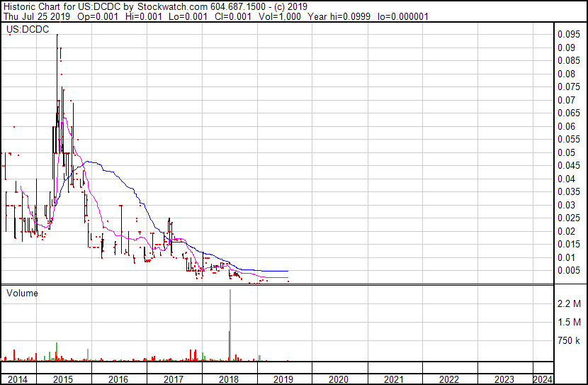
Task: Click the 0.065 price axis value
Action: [568, 113]
